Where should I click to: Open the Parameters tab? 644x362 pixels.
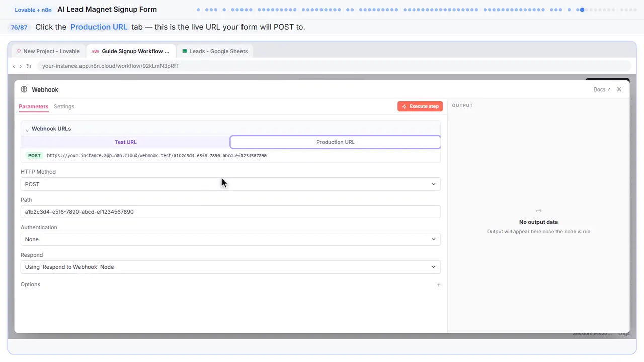click(x=33, y=106)
